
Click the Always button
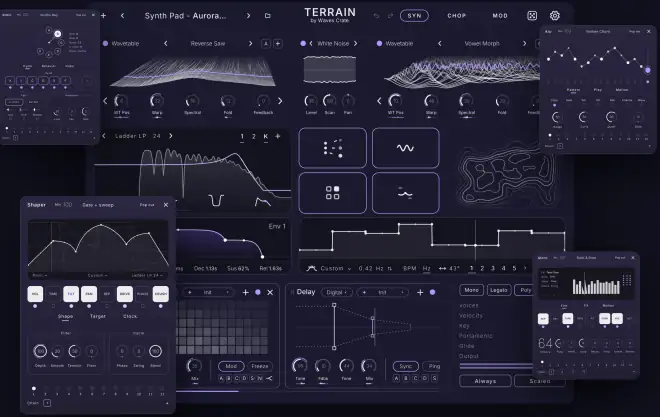point(485,381)
